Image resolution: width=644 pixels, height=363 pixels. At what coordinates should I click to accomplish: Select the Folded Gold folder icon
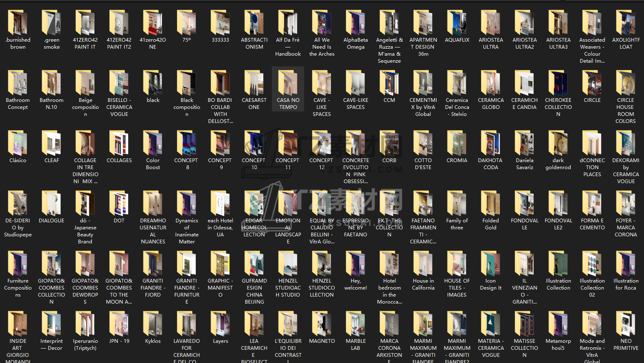tap(491, 203)
